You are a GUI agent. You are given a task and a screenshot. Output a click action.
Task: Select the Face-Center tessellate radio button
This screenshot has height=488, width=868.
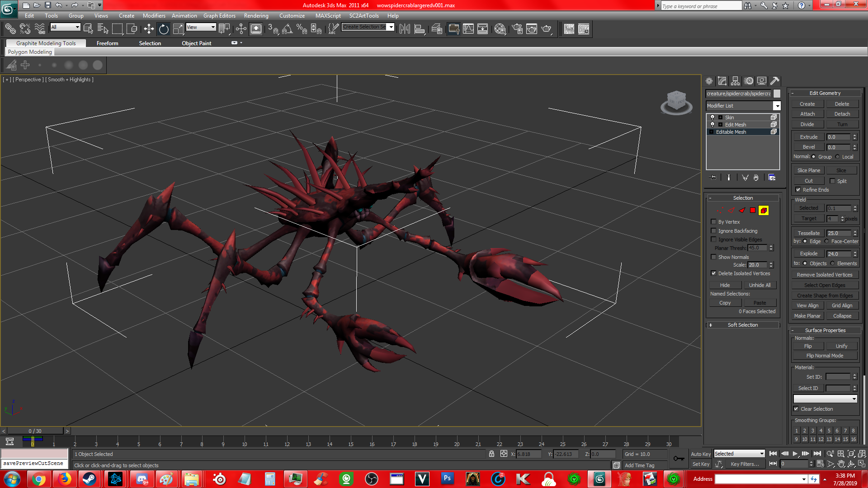coord(826,241)
